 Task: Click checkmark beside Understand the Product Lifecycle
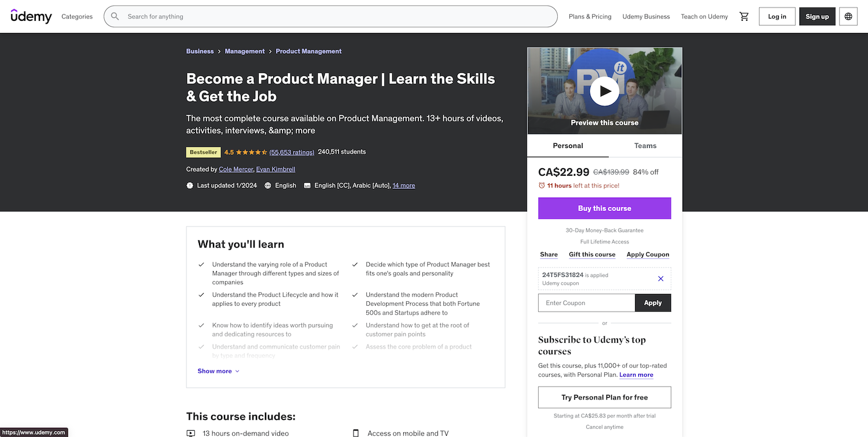coord(201,295)
